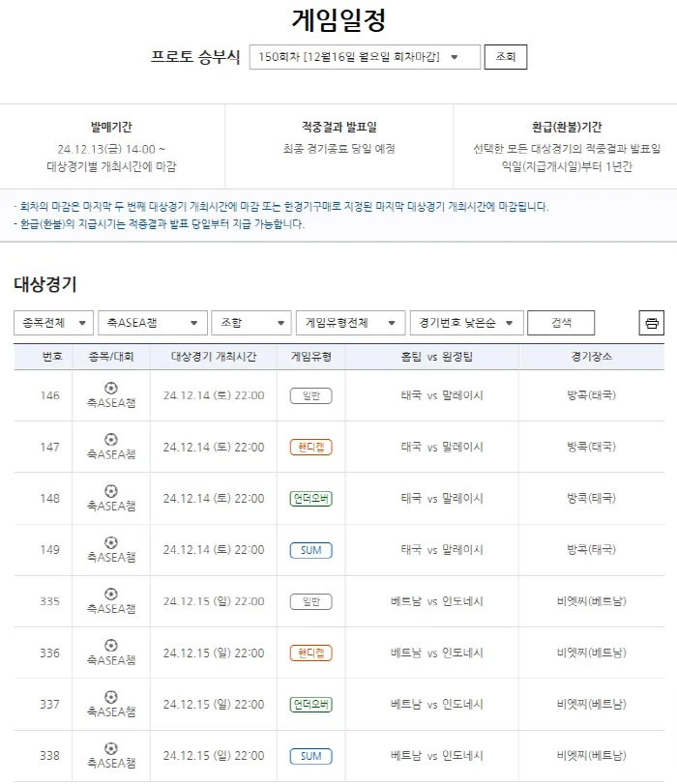Click 태국 vs 말레이시 in row 146
The height and width of the screenshot is (784, 677).
(x=442, y=395)
